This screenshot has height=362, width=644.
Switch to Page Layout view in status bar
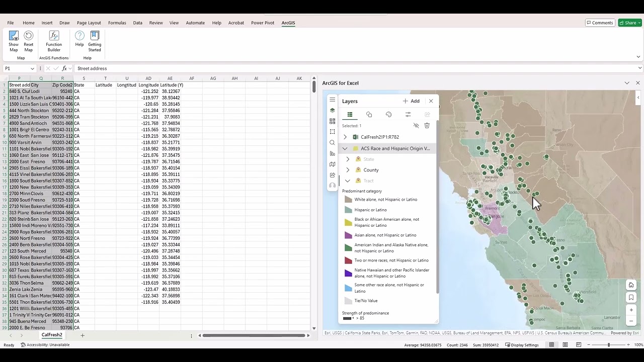pyautogui.click(x=565, y=345)
